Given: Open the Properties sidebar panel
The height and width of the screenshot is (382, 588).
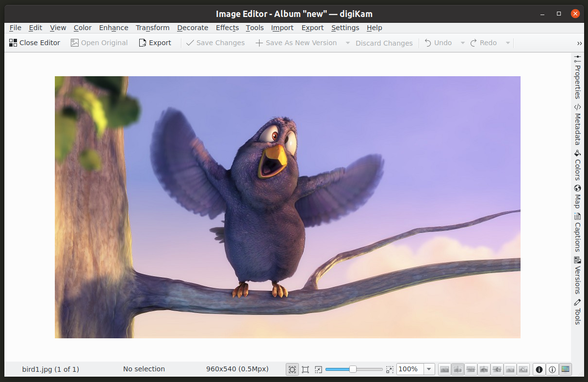Looking at the screenshot, I should coord(577,77).
